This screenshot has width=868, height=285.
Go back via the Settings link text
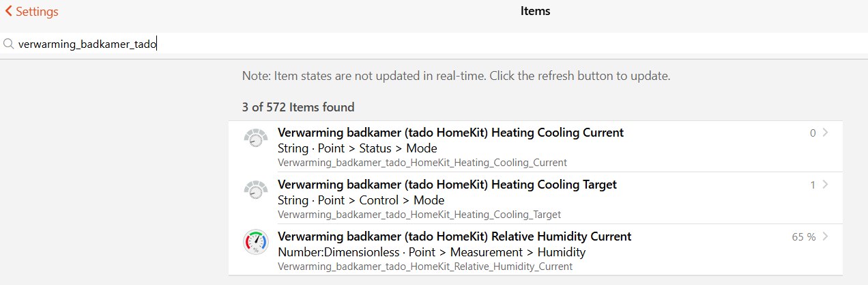point(37,12)
